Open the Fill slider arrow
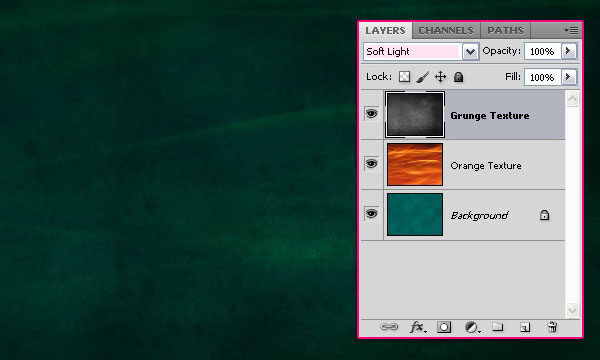The height and width of the screenshot is (360, 600). pyautogui.click(x=568, y=77)
